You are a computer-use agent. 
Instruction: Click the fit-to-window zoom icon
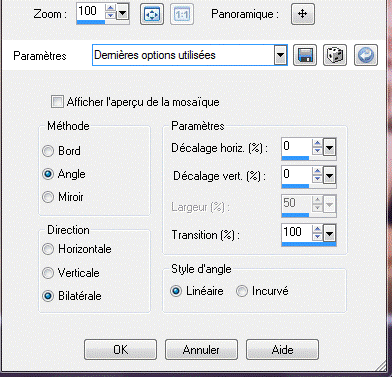152,14
